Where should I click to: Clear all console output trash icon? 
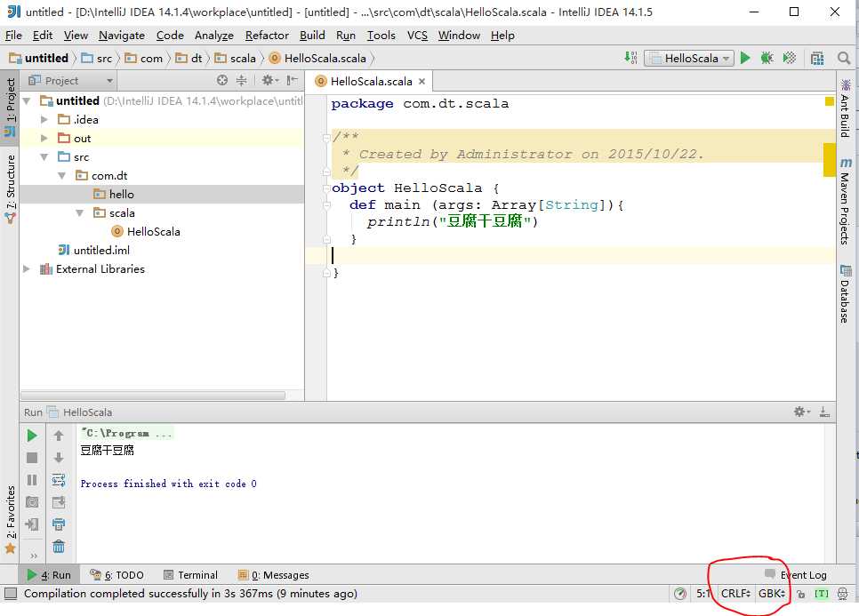click(x=59, y=547)
